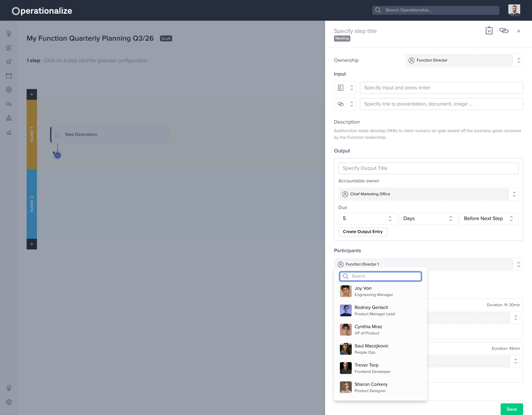
Task: Add lane using top plus button
Action: [32, 94]
